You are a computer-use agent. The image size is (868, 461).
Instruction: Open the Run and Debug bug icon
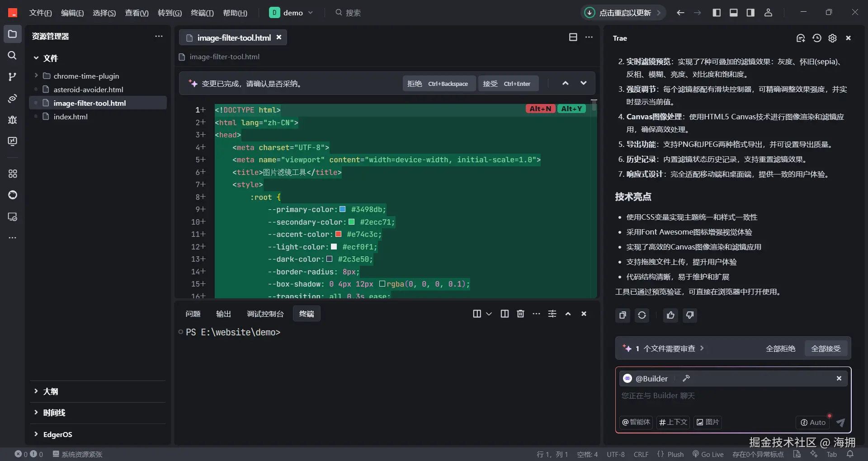pyautogui.click(x=13, y=120)
